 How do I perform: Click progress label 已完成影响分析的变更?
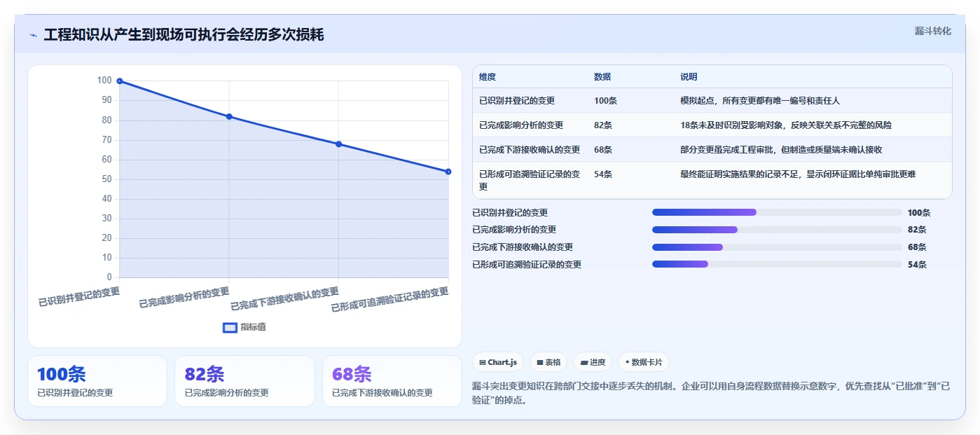click(x=514, y=230)
